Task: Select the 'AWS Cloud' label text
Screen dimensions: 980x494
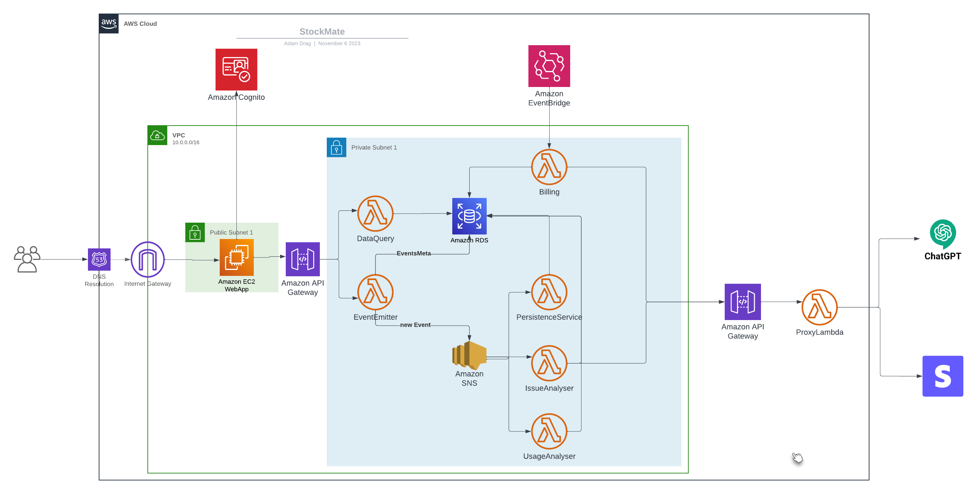Action: (140, 24)
